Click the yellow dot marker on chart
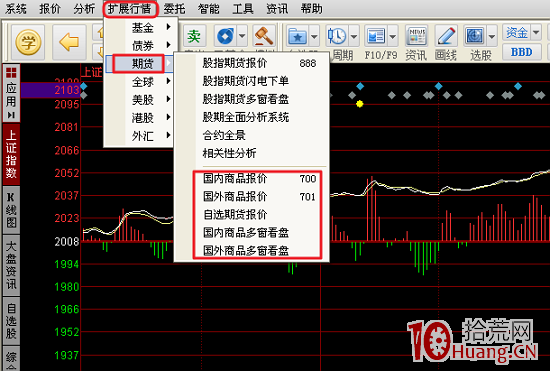The image size is (550, 371). 360,104
